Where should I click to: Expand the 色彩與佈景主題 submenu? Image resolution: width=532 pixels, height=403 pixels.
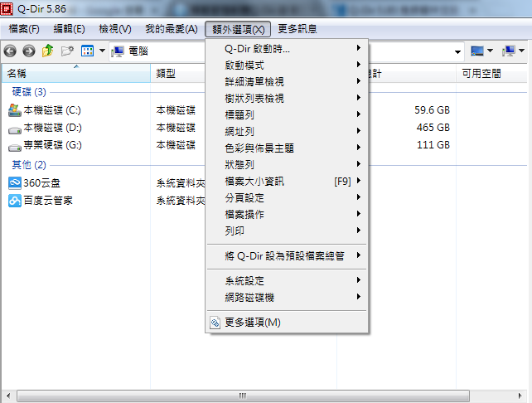(287, 148)
